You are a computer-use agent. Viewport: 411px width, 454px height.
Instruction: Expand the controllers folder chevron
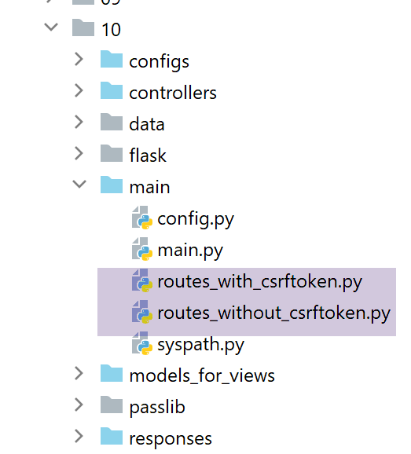[x=79, y=91]
